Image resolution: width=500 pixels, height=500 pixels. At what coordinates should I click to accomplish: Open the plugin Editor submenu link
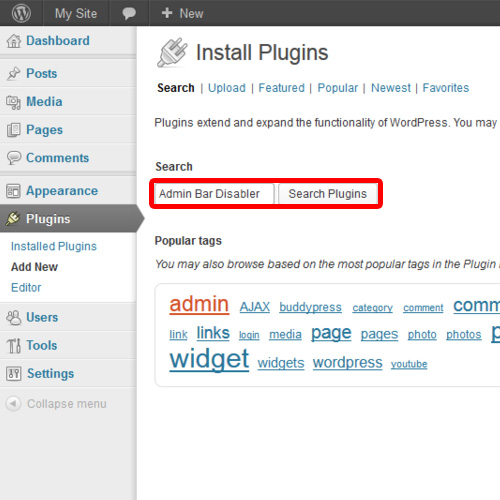pyautogui.click(x=26, y=287)
